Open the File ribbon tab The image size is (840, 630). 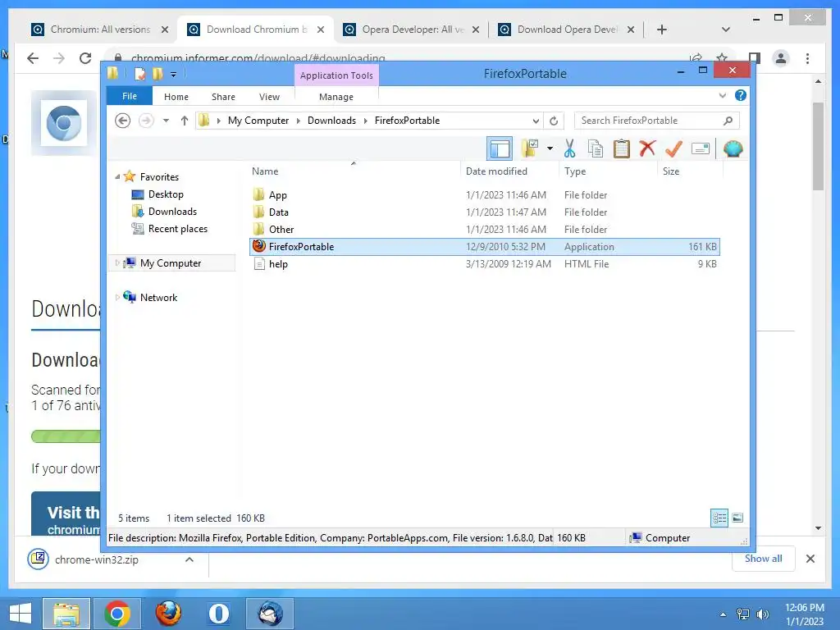[x=130, y=97]
